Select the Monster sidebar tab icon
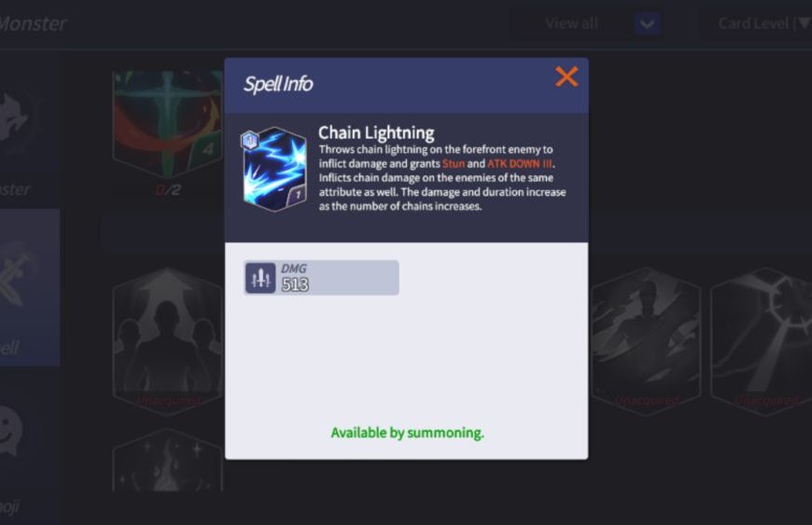Viewport: 812px width, 525px height. tap(15, 117)
